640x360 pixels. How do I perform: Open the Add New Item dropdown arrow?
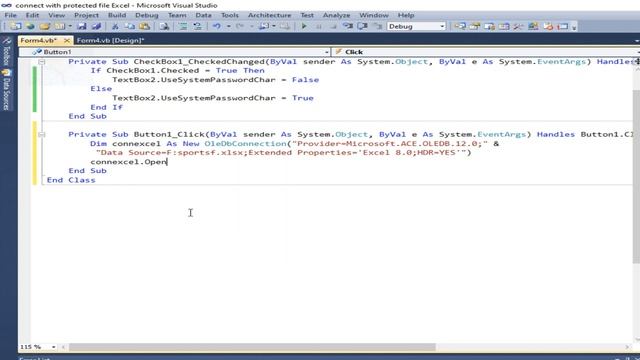coord(70,26)
